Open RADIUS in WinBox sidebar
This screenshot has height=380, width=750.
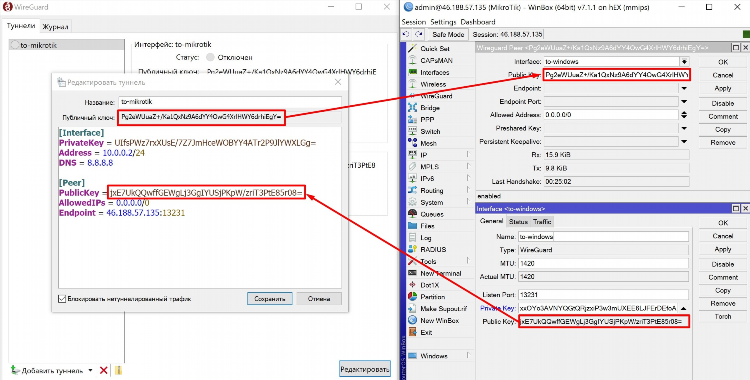(x=433, y=249)
